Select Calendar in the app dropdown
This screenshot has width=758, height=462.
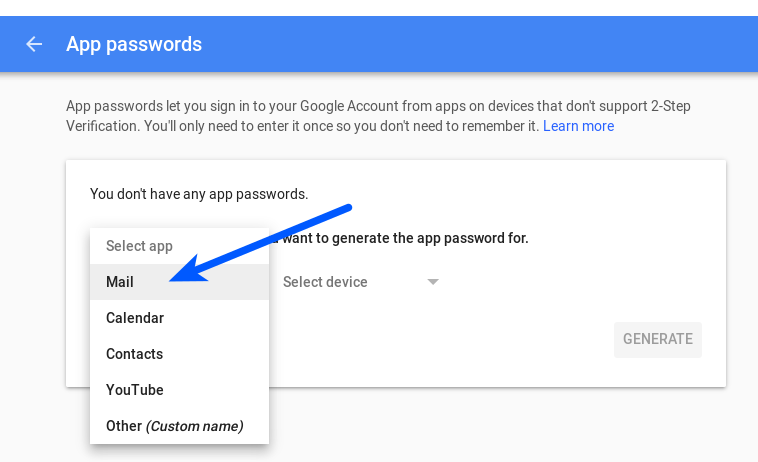point(135,318)
